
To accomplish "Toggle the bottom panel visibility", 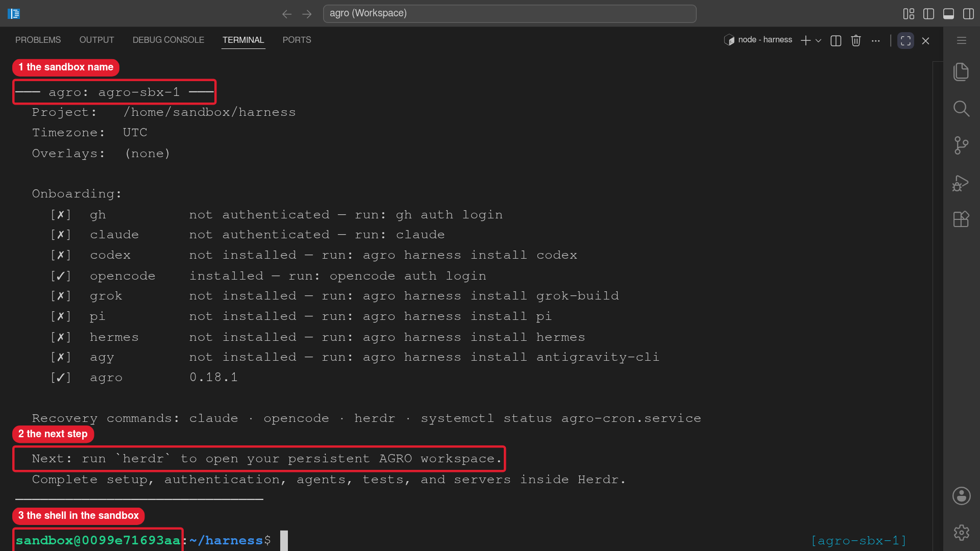I will (x=949, y=14).
